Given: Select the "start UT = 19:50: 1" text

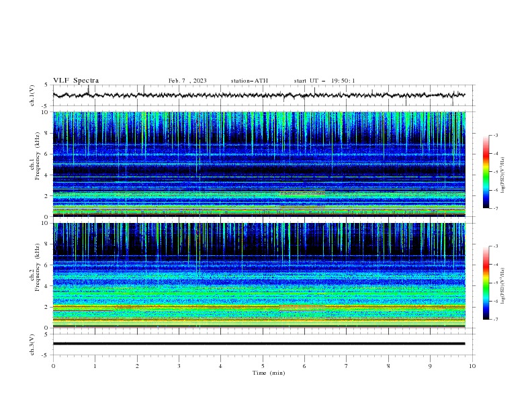Looking at the screenshot, I should (x=324, y=81).
